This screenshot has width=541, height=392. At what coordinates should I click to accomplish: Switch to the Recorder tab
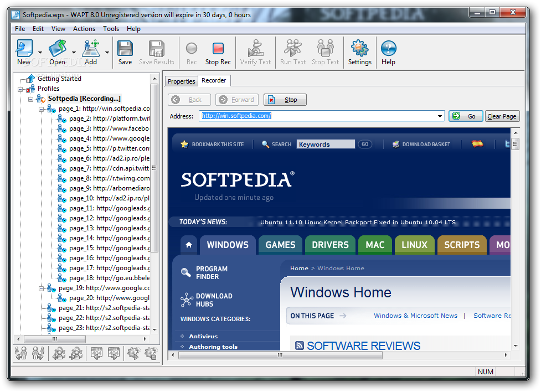point(214,80)
